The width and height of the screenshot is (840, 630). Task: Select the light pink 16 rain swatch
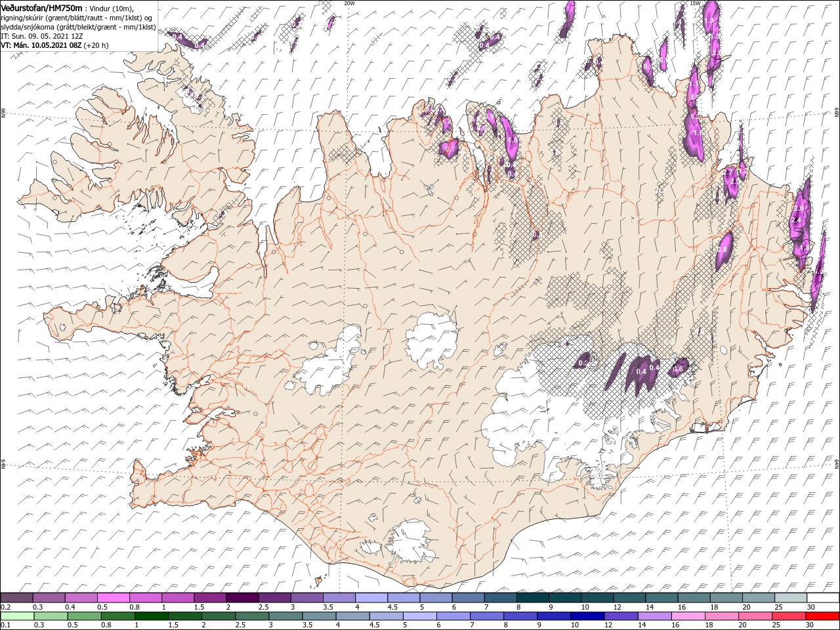point(688,616)
